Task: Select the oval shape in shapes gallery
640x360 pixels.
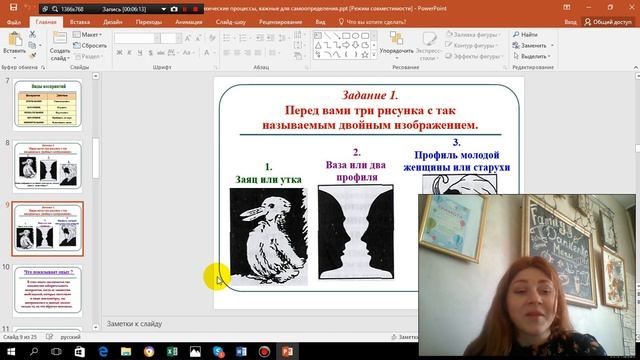Action: 356,36
